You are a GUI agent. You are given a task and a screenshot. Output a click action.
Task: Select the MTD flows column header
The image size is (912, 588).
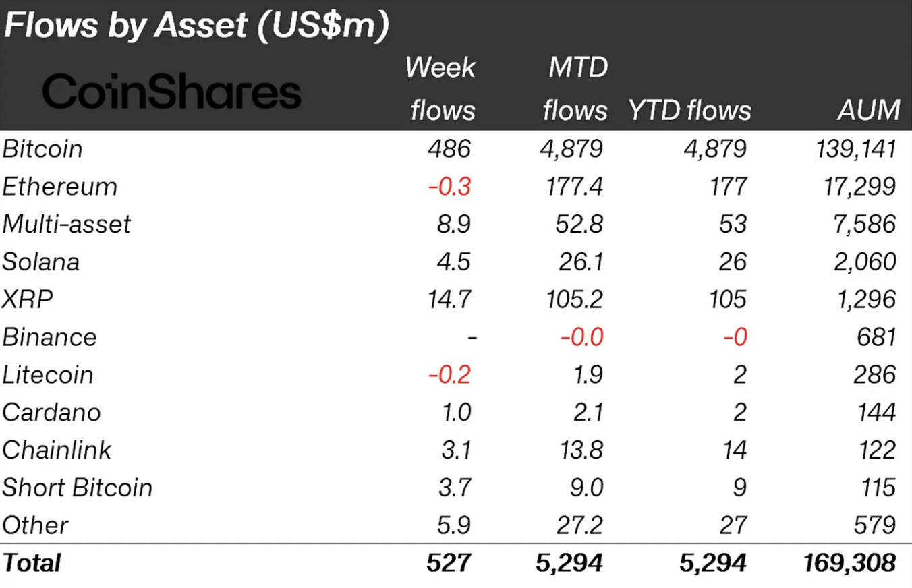(575, 88)
